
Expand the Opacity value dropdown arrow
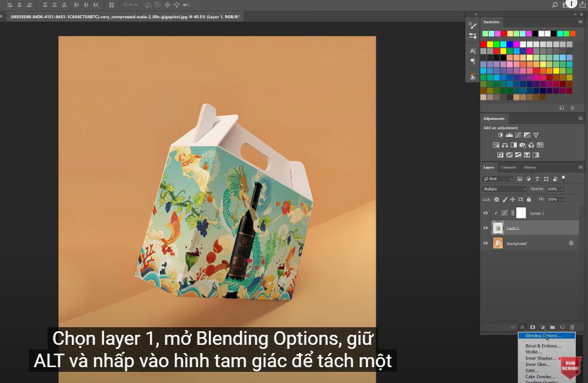(562, 189)
